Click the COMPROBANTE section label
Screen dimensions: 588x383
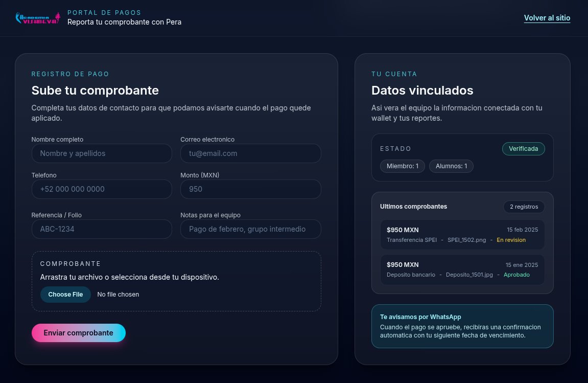click(x=70, y=263)
